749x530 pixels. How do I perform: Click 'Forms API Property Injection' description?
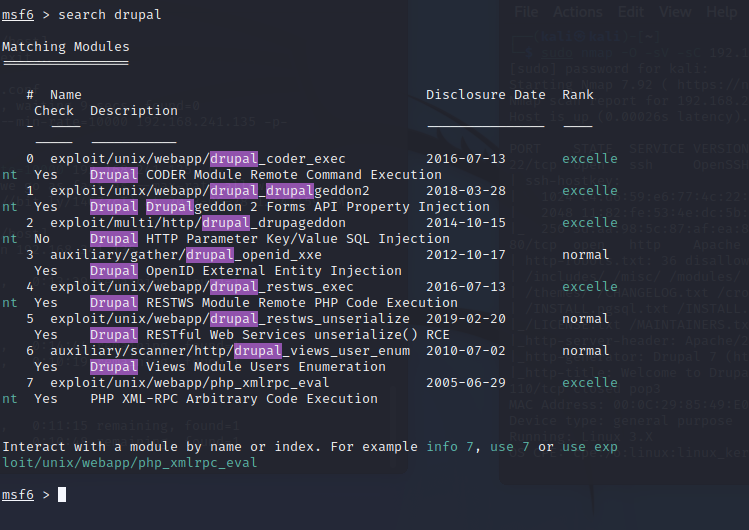coord(378,207)
